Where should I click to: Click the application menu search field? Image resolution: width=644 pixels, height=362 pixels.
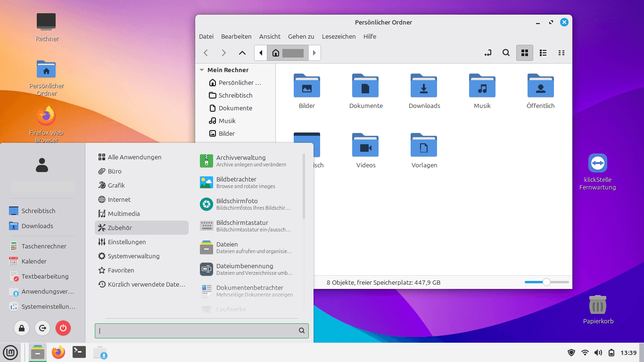pyautogui.click(x=198, y=331)
